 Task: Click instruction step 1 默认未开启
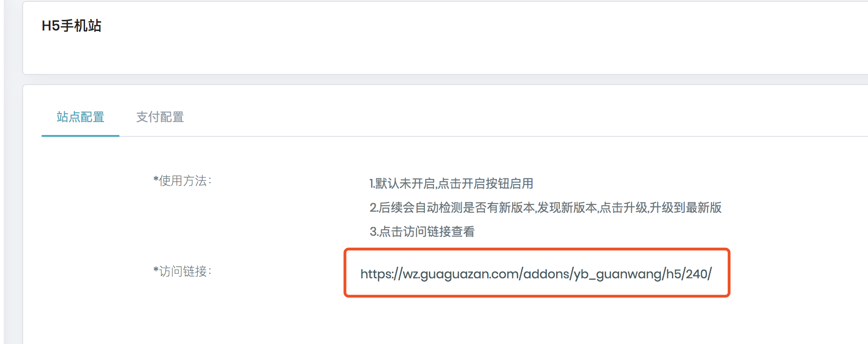(x=451, y=184)
